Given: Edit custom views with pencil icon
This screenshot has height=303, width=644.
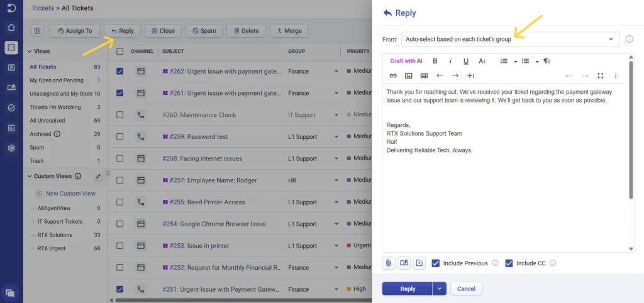Looking at the screenshot, I should coord(98,177).
